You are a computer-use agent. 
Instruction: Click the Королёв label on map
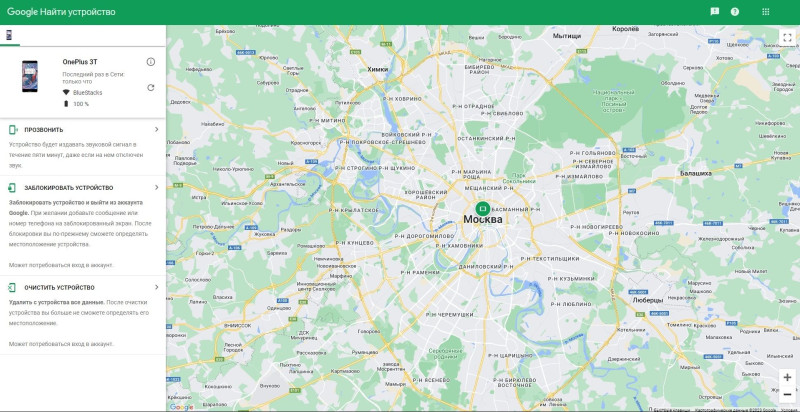pyautogui.click(x=626, y=29)
